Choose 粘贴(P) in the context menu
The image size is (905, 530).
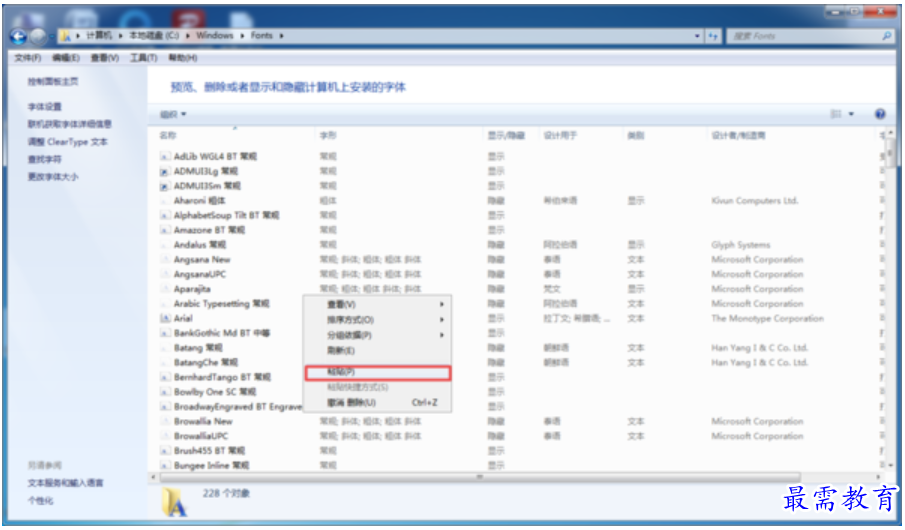[x=377, y=372]
